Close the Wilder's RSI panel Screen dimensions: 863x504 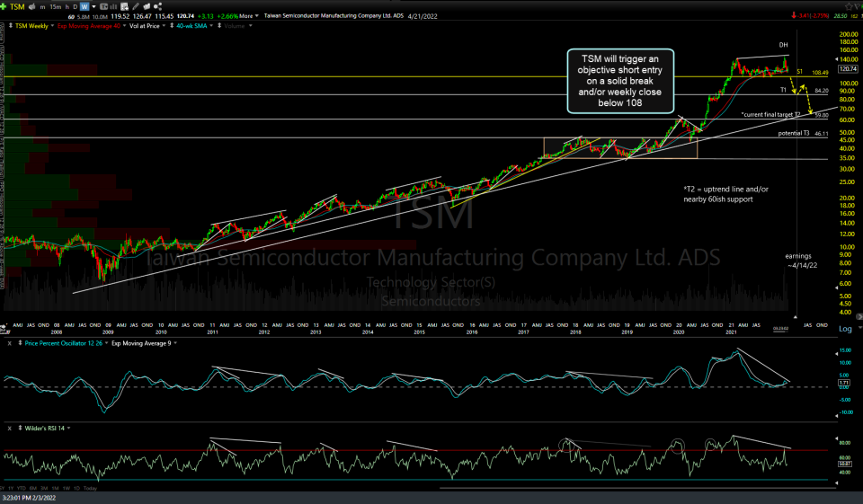[x=10, y=428]
